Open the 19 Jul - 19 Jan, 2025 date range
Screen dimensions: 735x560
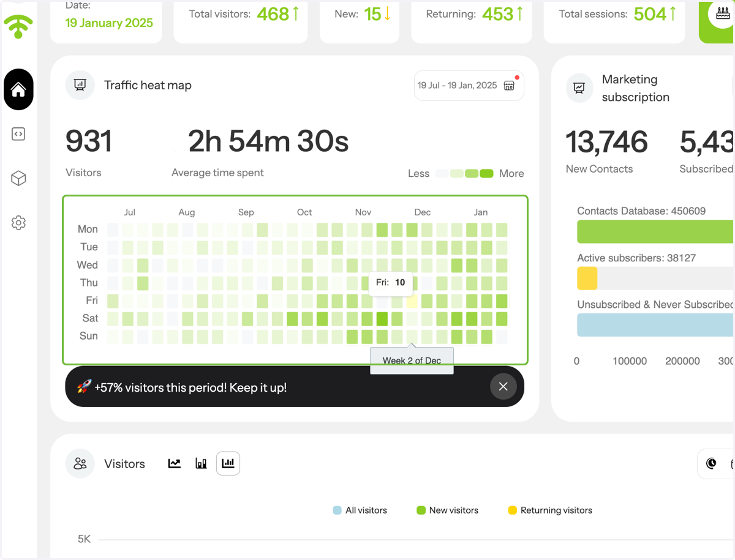tap(469, 86)
